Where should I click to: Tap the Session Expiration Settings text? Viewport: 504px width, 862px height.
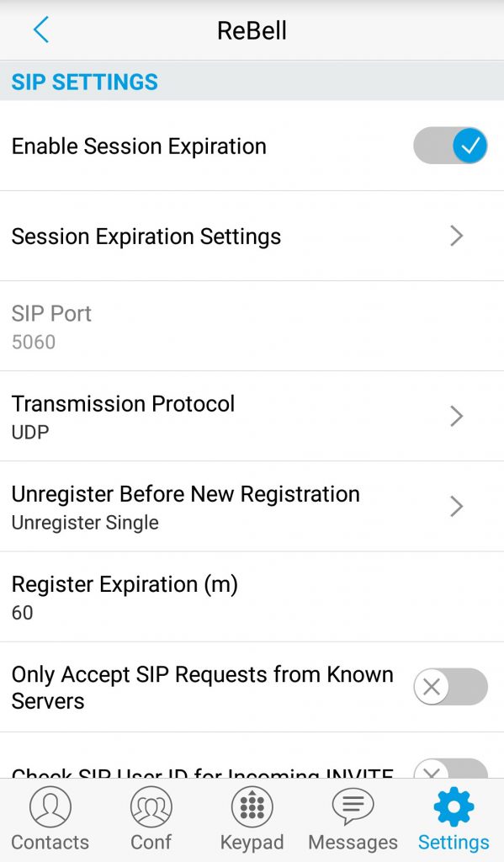coord(146,237)
